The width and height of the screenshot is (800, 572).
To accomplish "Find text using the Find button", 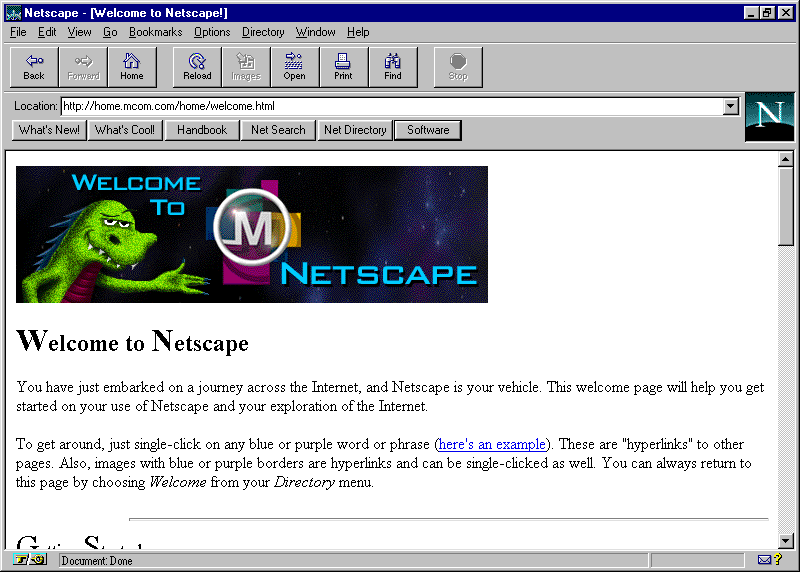I will pos(393,67).
